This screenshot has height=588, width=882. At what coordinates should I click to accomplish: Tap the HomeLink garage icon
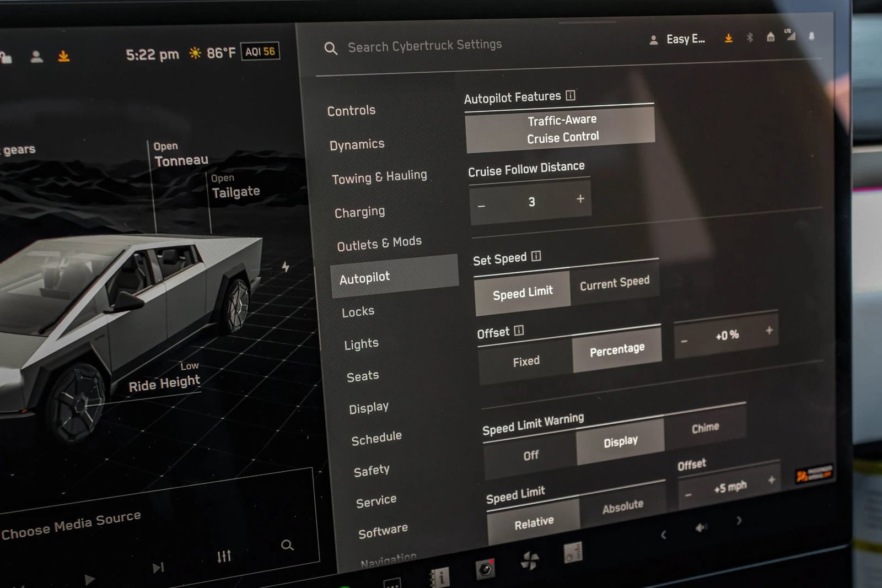(x=771, y=37)
